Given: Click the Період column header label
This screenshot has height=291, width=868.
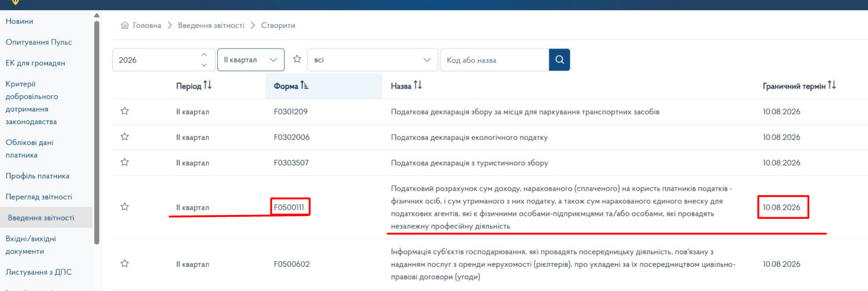Looking at the screenshot, I should 188,86.
